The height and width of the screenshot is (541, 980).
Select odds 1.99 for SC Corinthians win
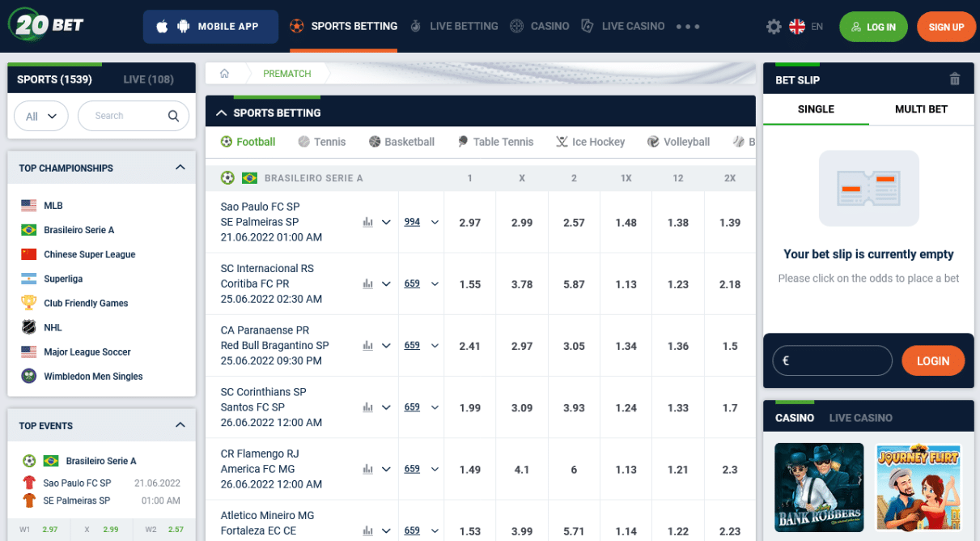pos(470,408)
